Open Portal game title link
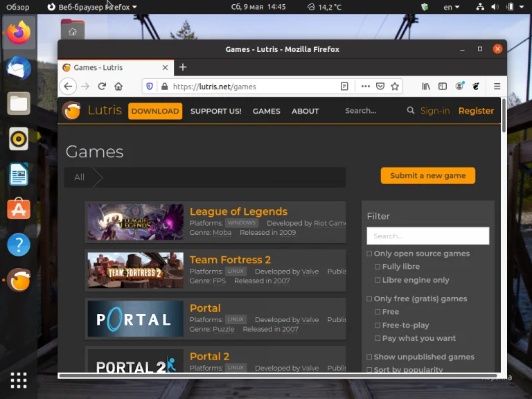The image size is (532, 399). [205, 308]
